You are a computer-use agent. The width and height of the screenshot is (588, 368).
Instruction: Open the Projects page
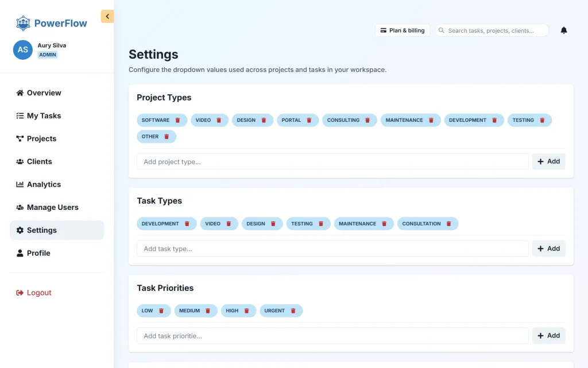click(57, 139)
